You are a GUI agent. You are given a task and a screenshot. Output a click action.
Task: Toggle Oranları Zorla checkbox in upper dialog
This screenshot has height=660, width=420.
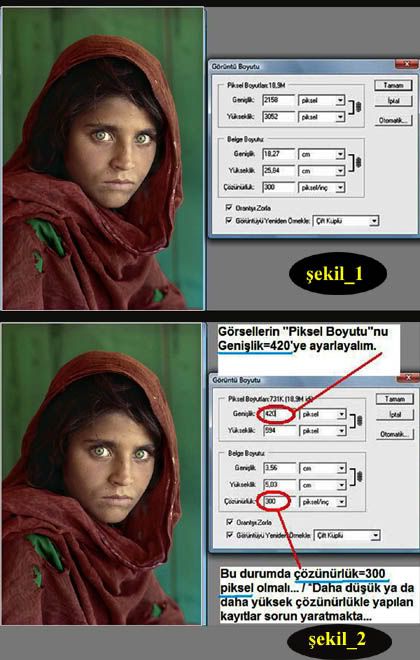[229, 208]
